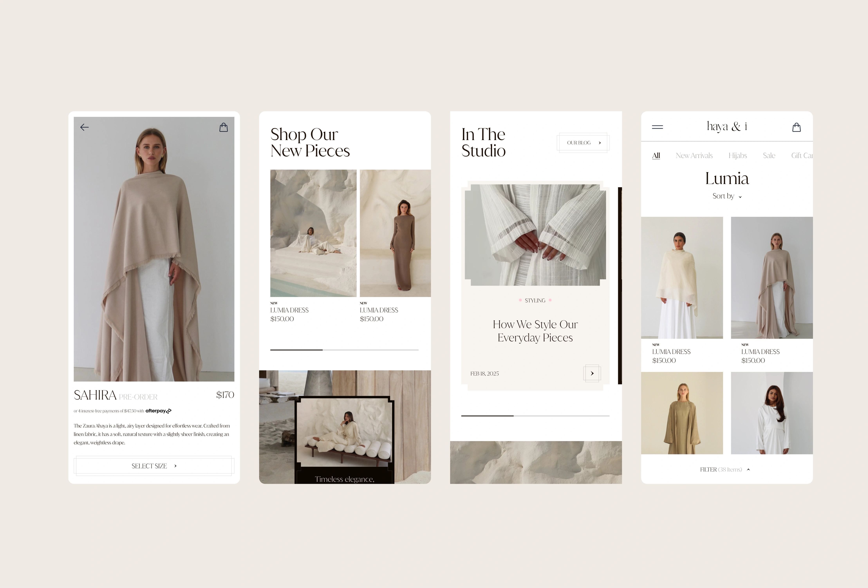This screenshot has height=588, width=868.
Task: Click the Our Blog button
Action: click(x=583, y=143)
